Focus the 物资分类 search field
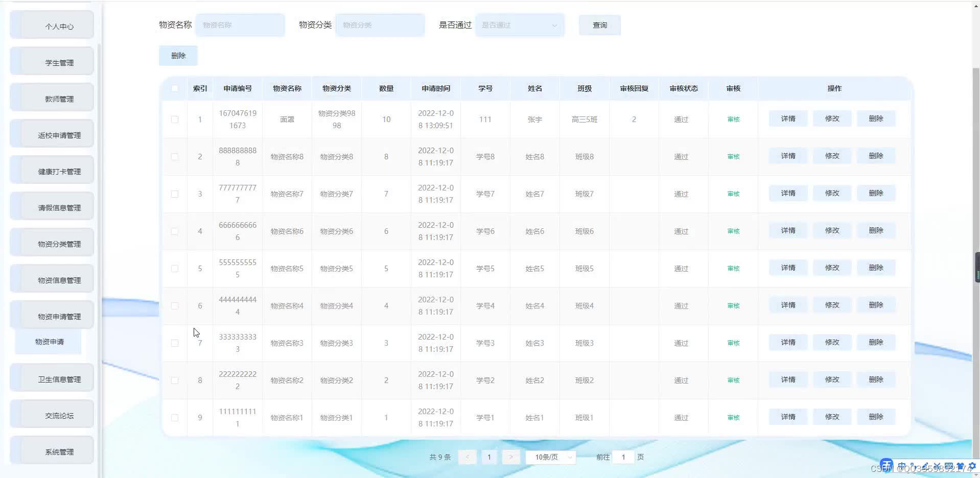 point(380,25)
